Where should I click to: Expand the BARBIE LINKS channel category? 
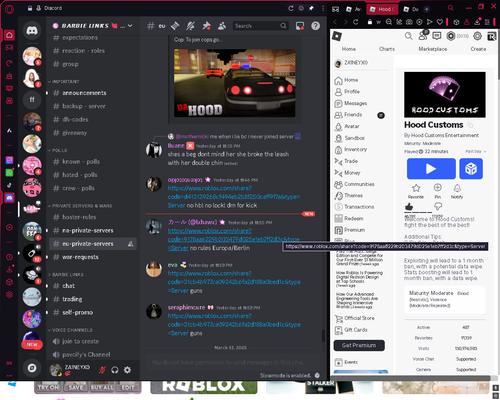tap(65, 275)
